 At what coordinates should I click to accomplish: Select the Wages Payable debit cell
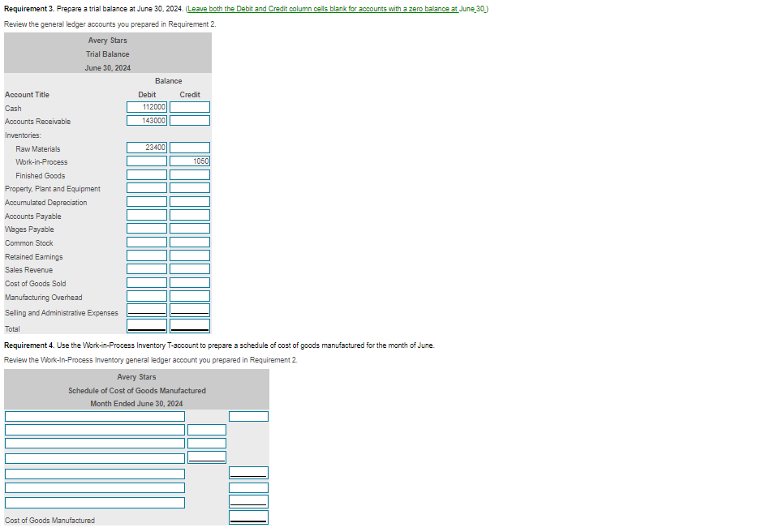pyautogui.click(x=147, y=228)
